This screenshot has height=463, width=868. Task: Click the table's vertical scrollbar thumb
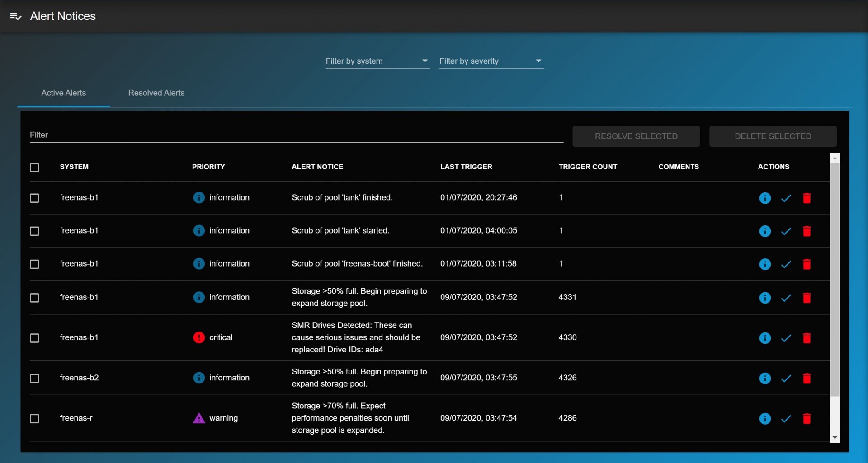[835, 279]
